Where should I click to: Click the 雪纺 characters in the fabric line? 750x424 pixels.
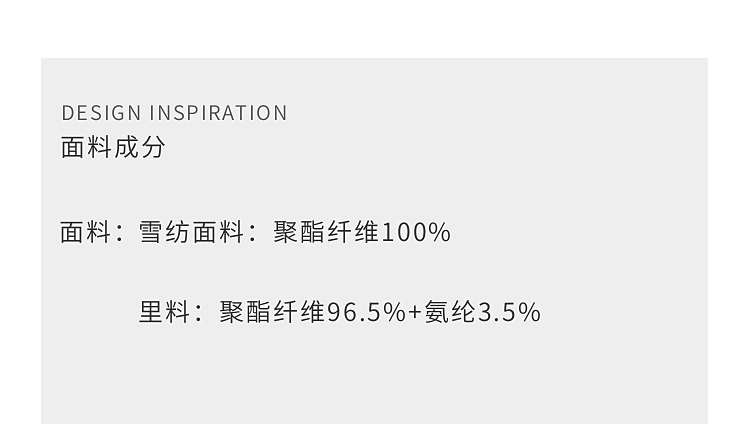point(164,232)
